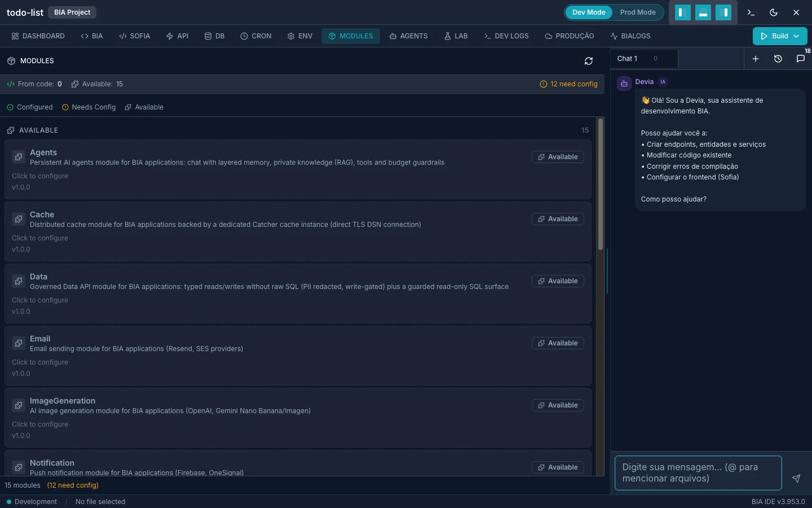Toggle the bottom panel layout icon
The width and height of the screenshot is (812, 508).
point(703,12)
